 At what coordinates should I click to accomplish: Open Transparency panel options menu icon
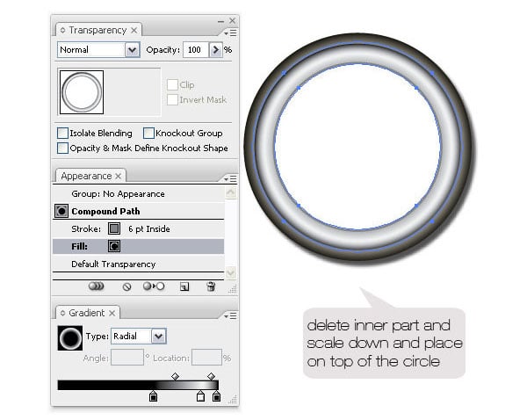pyautogui.click(x=230, y=33)
